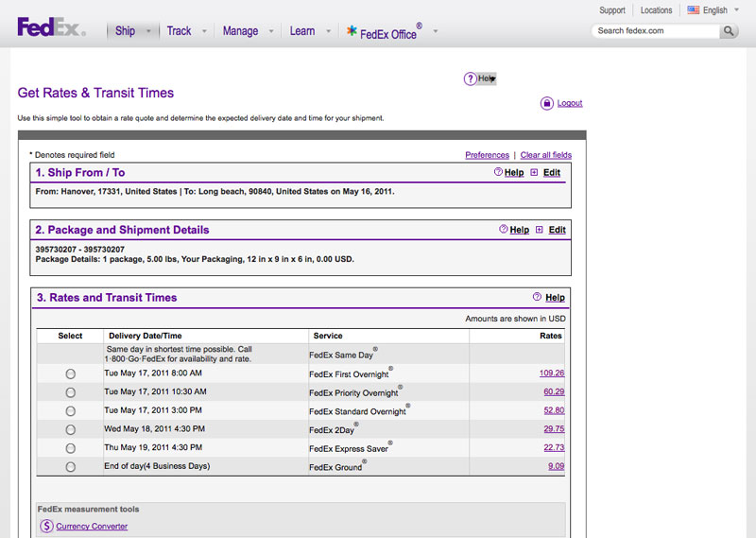Screen dimensions: 756x538
Task: Select FedEx Standard Overnight radio button
Action: (x=70, y=411)
